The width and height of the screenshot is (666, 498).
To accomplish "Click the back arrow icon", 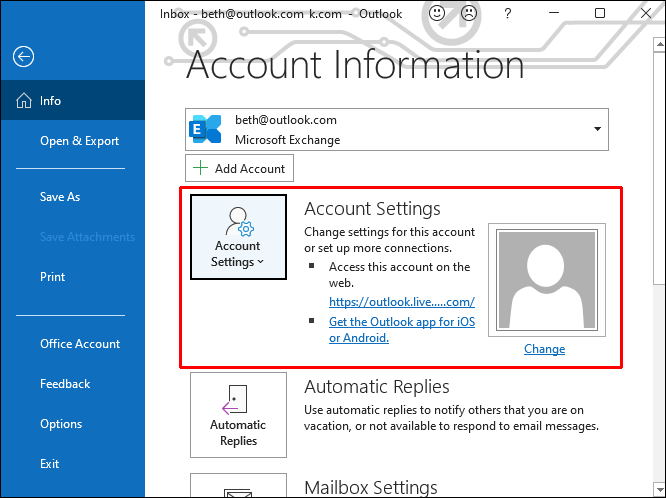I will tap(23, 57).
